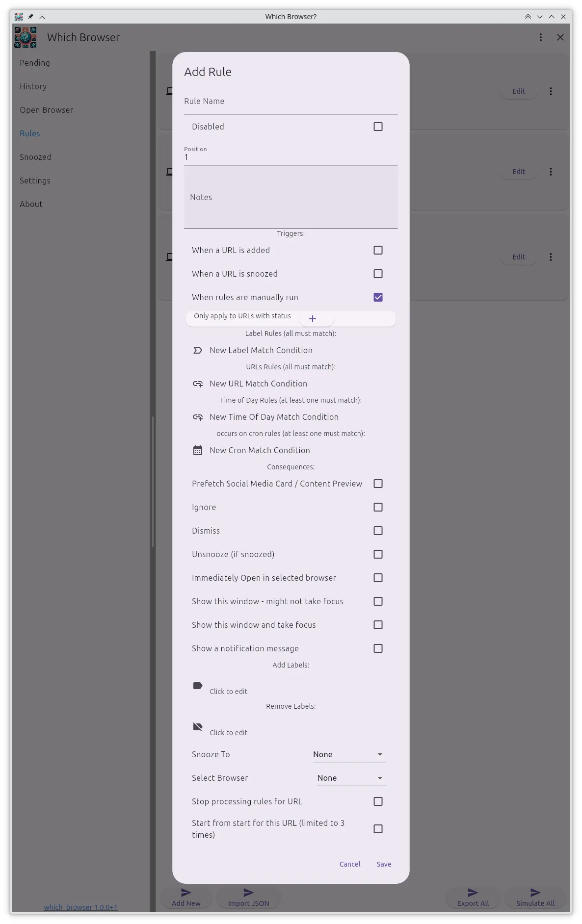Screen dimensions: 582x924
Task: Click the Add Labels tag icon
Action: click(198, 686)
